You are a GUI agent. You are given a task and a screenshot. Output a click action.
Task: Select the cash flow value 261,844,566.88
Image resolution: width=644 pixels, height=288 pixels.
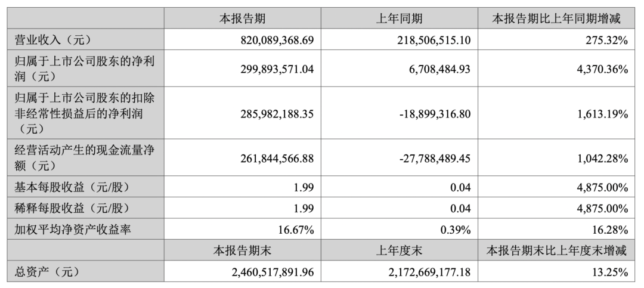click(x=271, y=157)
